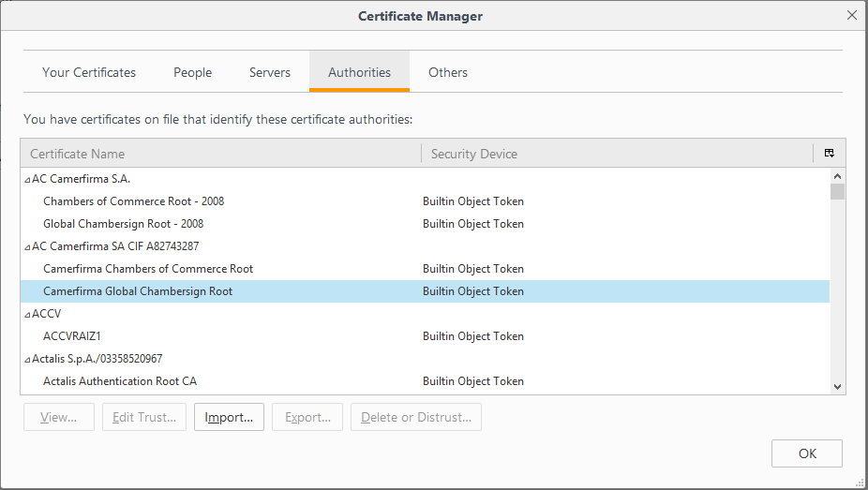Click the ACCV group label
Viewport: 868px width, 490px height.
click(47, 314)
